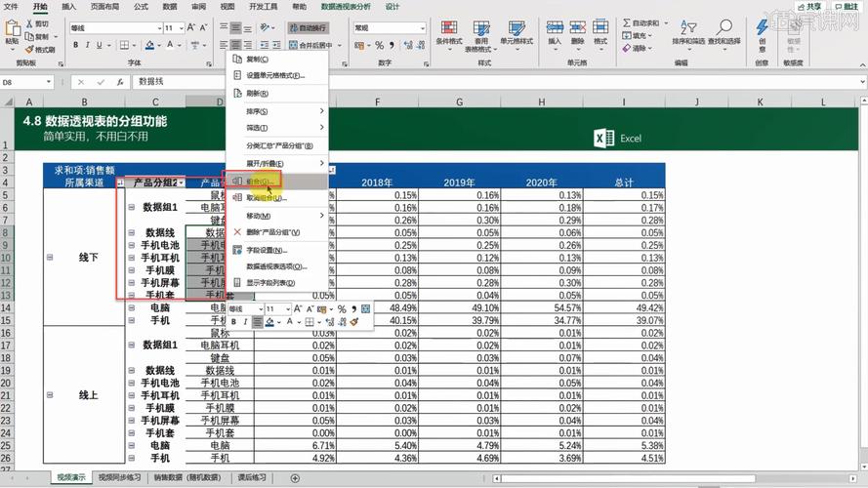Screen dimensions: 868x488
Task: Toggle Italic in the ribbon font group
Action: 88,45
